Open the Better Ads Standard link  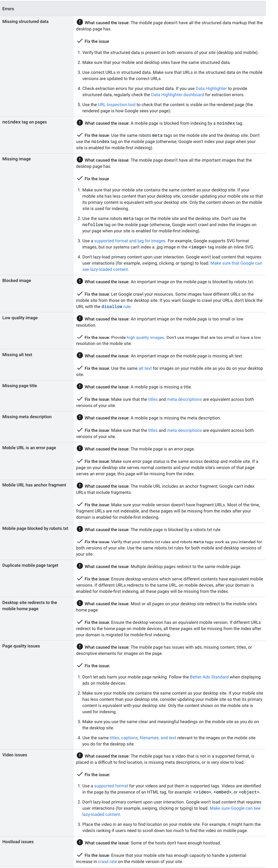[209, 677]
